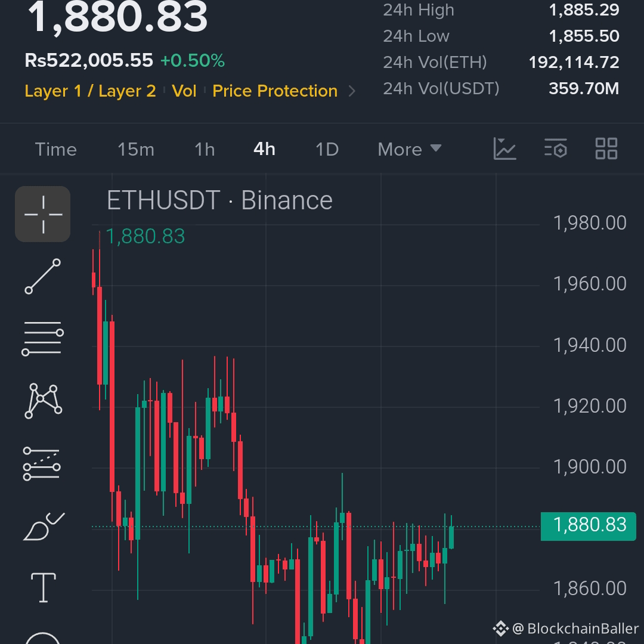The height and width of the screenshot is (644, 644).
Task: Click the 24h Vol(ETH) value 192,114.72
Action: (x=574, y=63)
